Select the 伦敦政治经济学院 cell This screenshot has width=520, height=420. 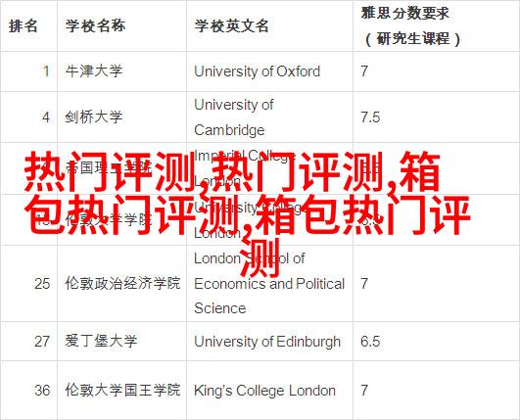tap(122, 283)
